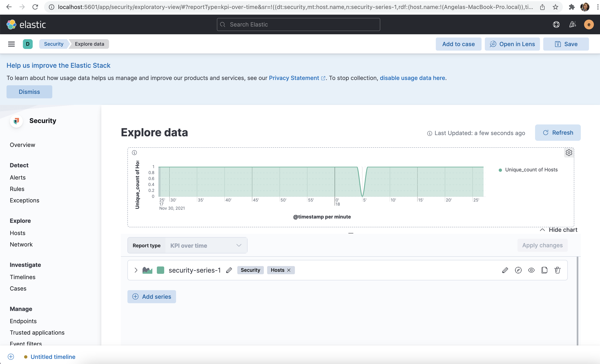
Task: Toggle series visibility with eye icon
Action: pyautogui.click(x=531, y=270)
